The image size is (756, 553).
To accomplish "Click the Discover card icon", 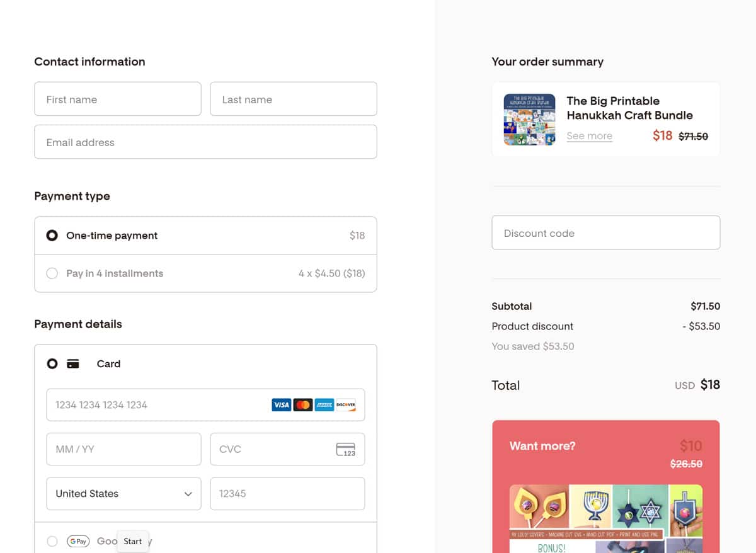I will tap(346, 405).
